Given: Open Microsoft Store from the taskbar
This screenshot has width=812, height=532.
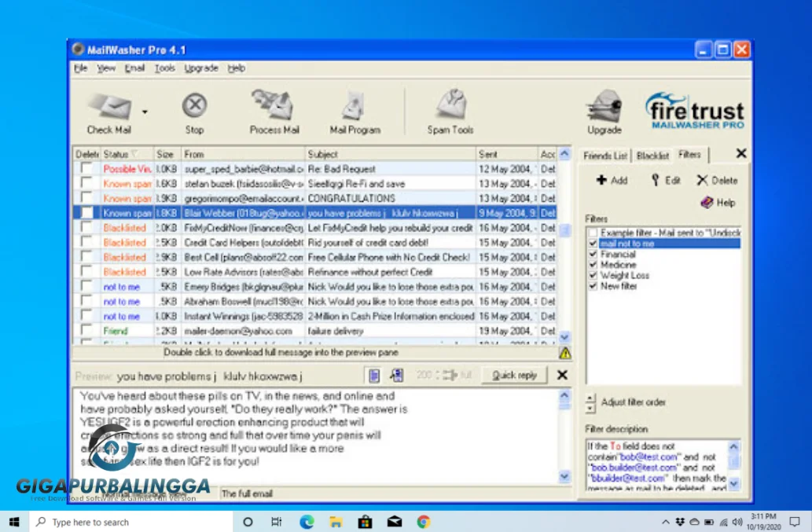Looking at the screenshot, I should click(365, 522).
